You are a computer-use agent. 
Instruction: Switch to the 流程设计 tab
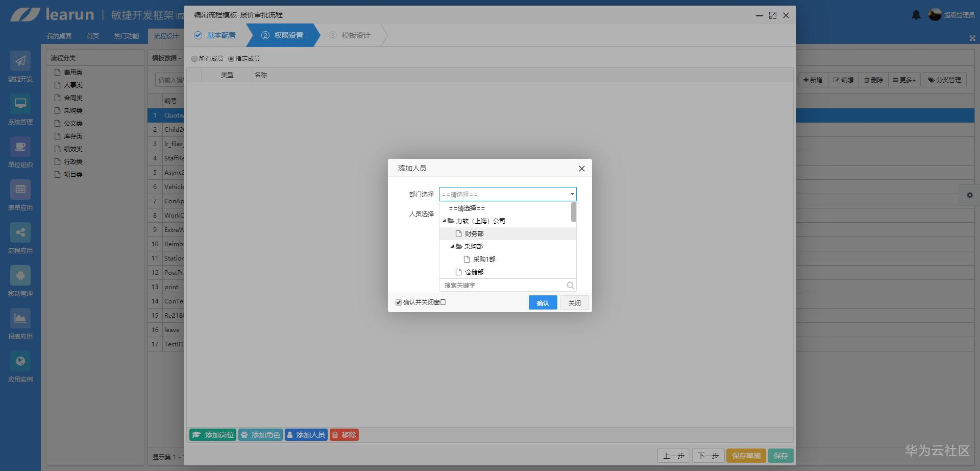(x=166, y=36)
